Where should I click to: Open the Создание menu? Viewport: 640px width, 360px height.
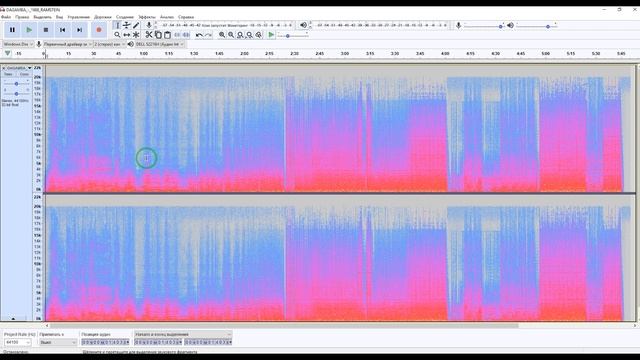tap(125, 17)
